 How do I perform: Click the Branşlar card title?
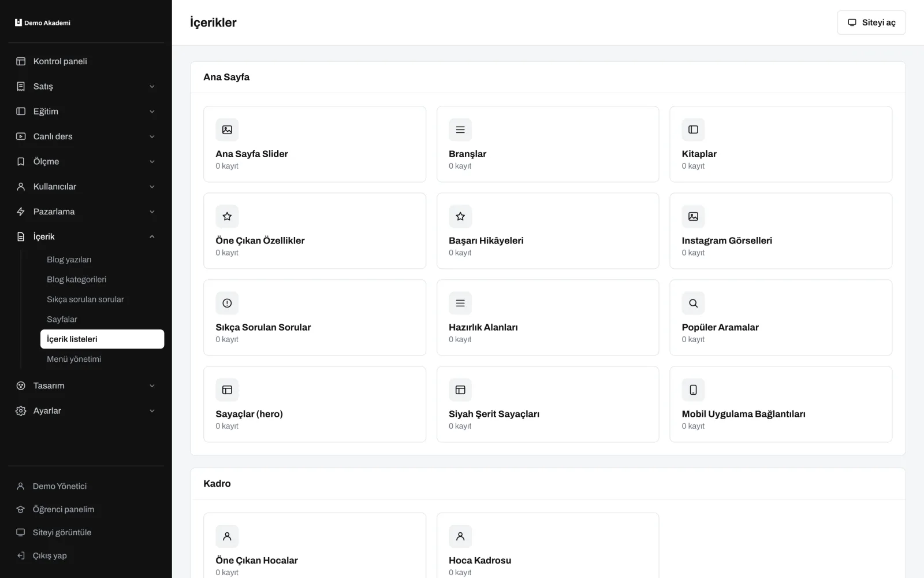coord(467,154)
